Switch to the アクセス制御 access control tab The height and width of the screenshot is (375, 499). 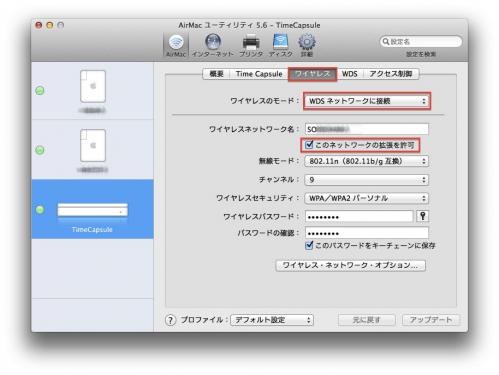click(x=391, y=74)
